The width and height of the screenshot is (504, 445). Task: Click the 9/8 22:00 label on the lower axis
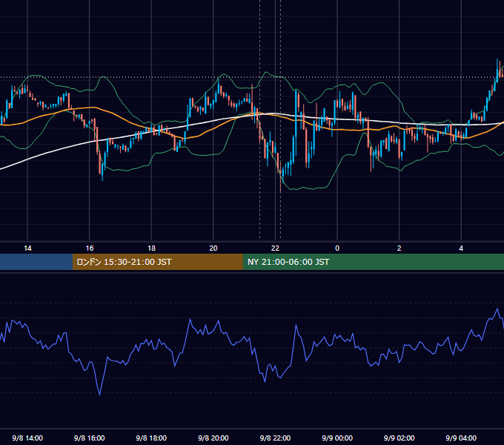click(x=275, y=438)
